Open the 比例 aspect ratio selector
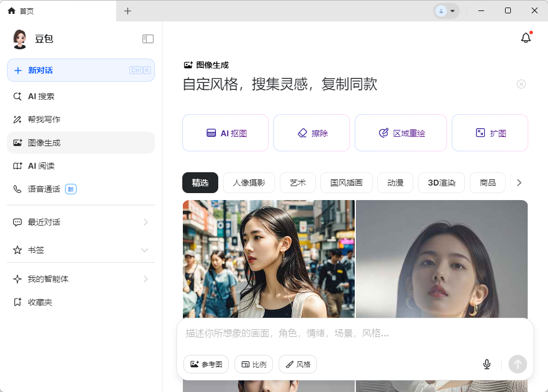Screen dimensions: 548x392 [254, 364]
